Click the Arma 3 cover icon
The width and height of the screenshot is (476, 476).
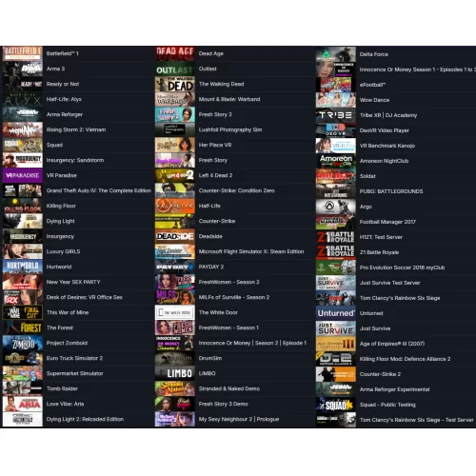click(23, 69)
